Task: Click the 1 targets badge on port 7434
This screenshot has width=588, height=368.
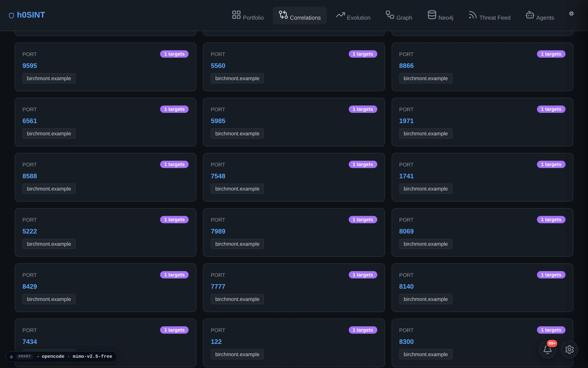Action: 174,330
